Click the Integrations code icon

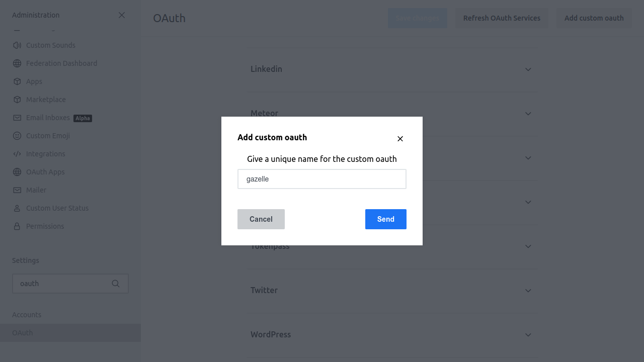17,154
